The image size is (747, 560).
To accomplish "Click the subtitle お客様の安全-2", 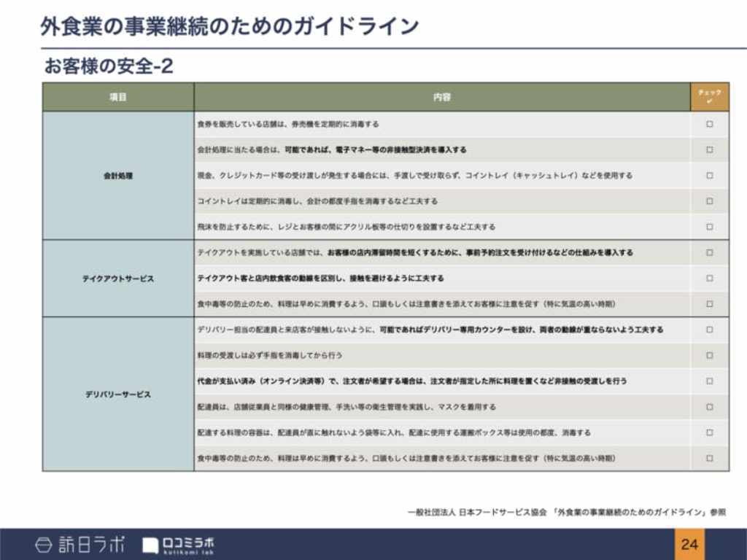I will click(x=109, y=66).
